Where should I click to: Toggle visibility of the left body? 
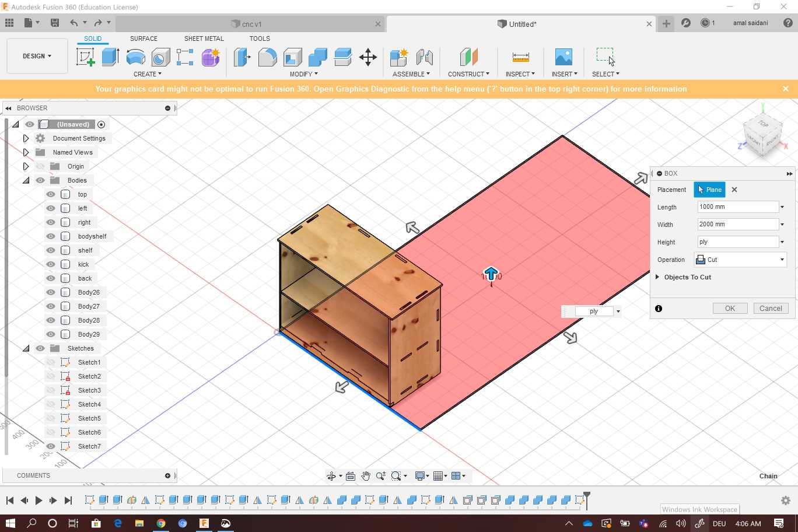pyautogui.click(x=51, y=208)
